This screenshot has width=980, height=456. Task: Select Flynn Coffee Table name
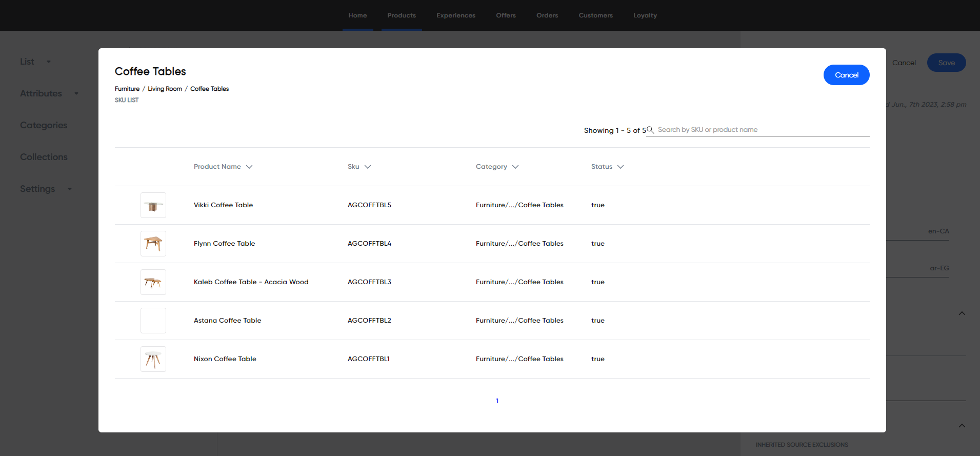224,244
